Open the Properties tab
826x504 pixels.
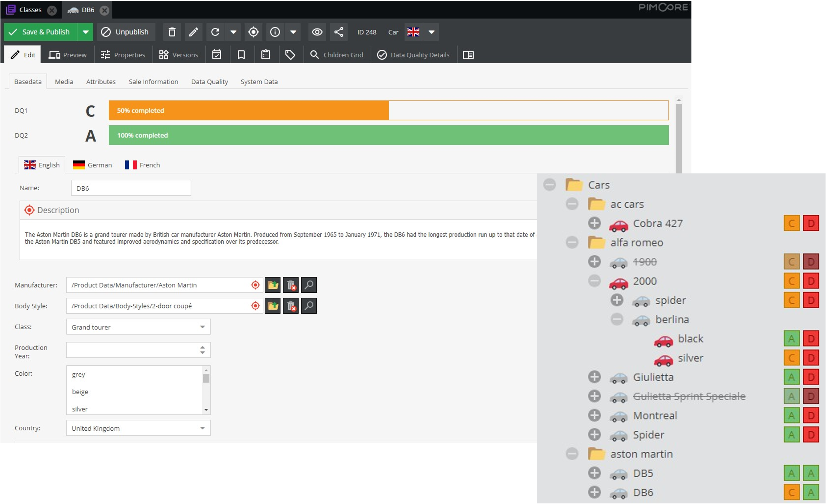[x=123, y=55]
